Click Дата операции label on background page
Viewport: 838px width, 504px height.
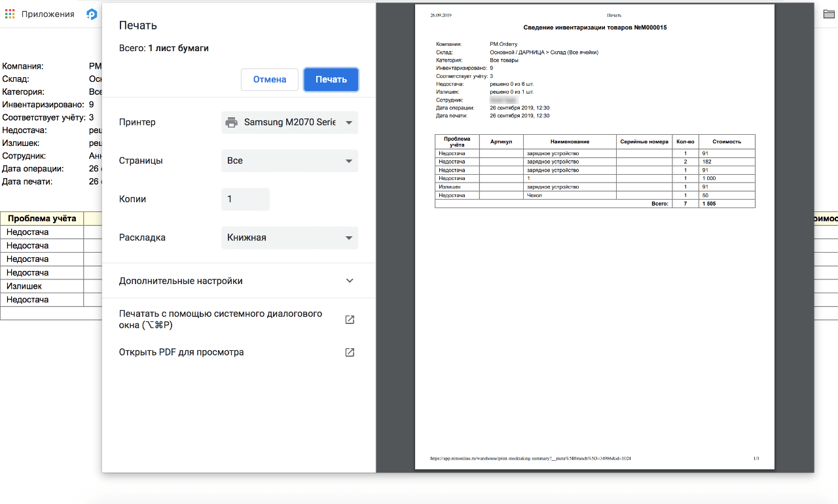(x=33, y=169)
